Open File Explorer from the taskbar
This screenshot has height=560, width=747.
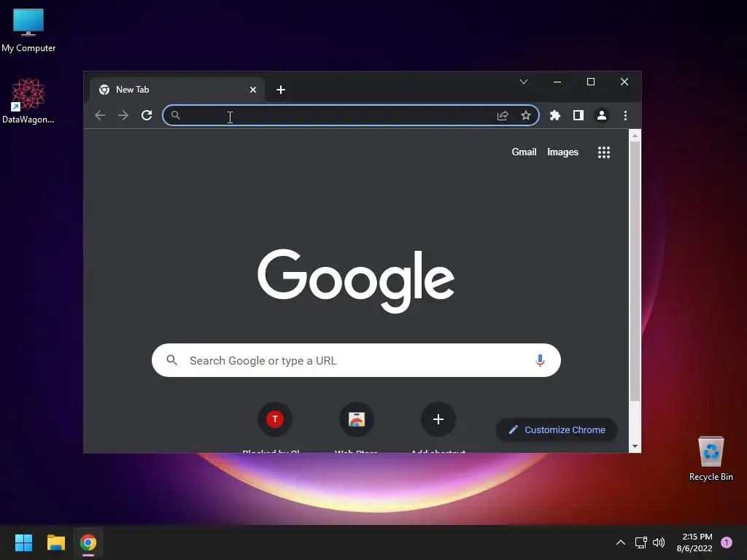click(55, 542)
